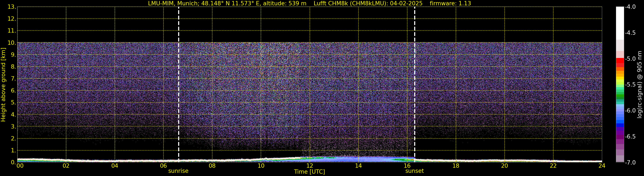The image size is (644, 176).
Task: Pick the yellow segment of the colorbar
Action: 620,78
